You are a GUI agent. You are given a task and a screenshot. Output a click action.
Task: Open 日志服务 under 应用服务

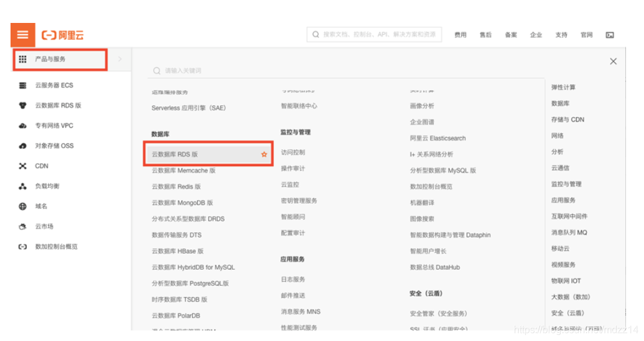tap(293, 280)
